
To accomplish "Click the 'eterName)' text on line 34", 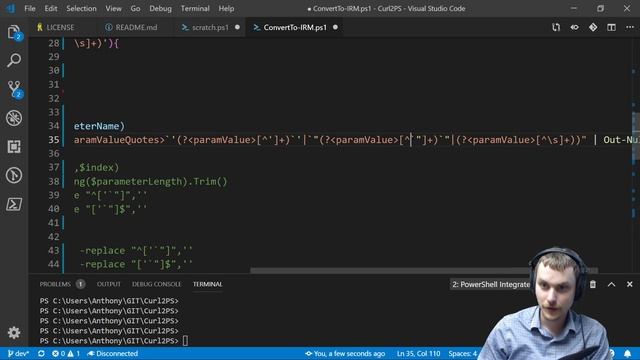I will [x=99, y=126].
